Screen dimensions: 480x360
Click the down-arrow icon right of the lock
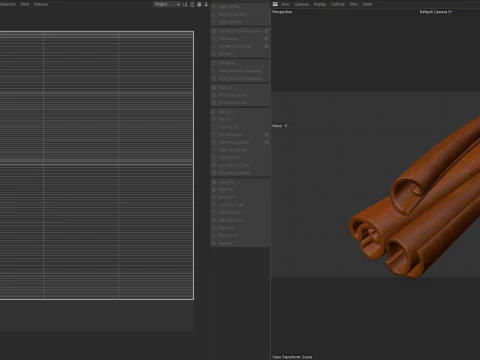tap(206, 4)
